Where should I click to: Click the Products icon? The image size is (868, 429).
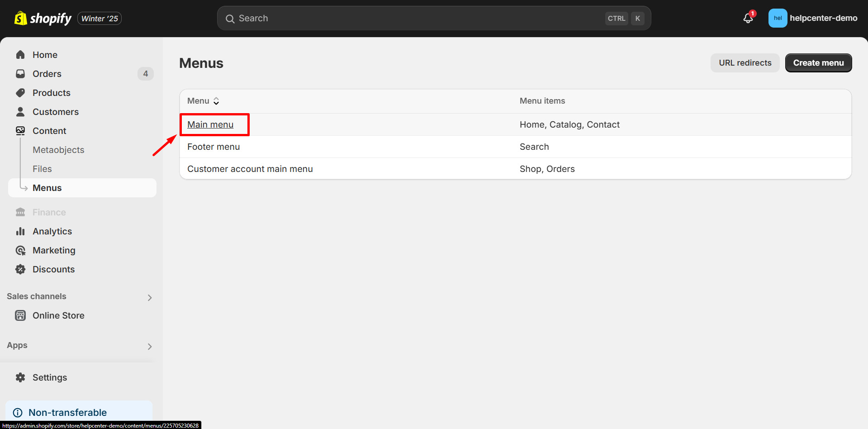coord(20,92)
